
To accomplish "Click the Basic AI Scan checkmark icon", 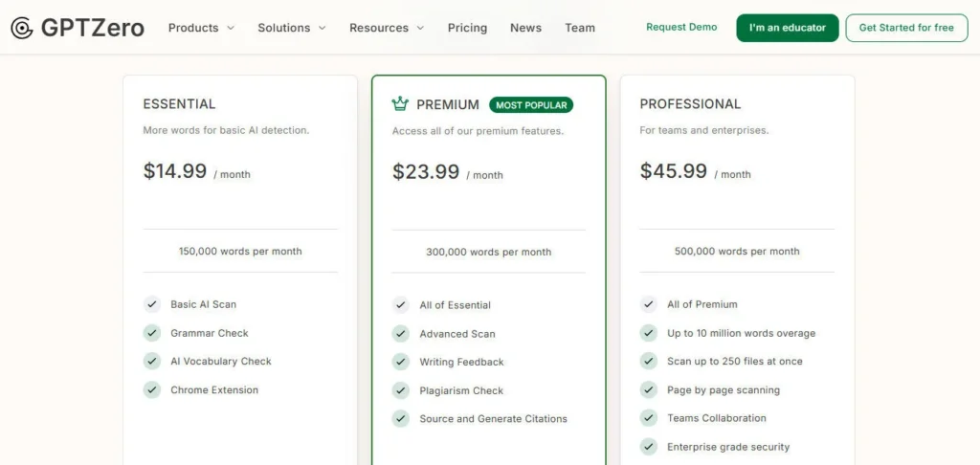I will [x=152, y=304].
